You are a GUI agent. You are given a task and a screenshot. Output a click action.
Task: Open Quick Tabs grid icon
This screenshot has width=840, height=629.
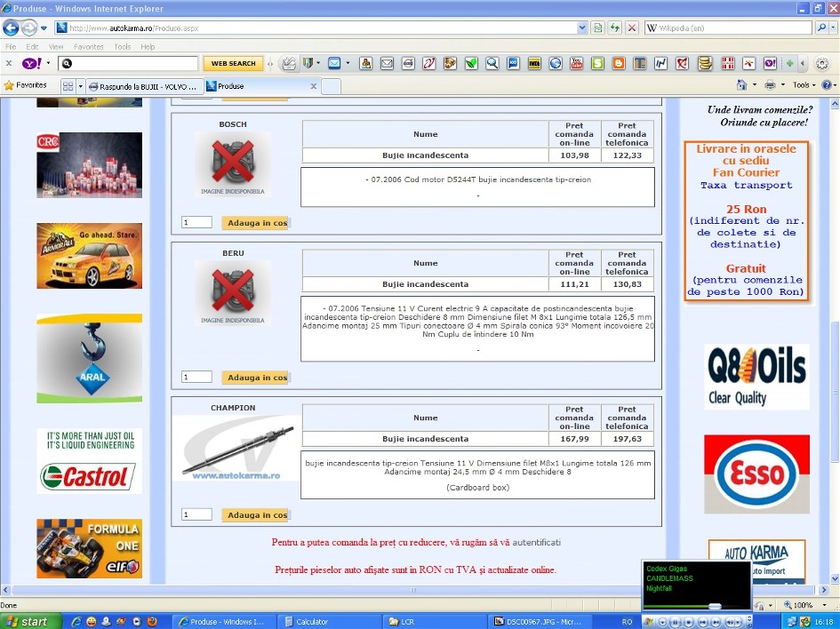coord(68,86)
